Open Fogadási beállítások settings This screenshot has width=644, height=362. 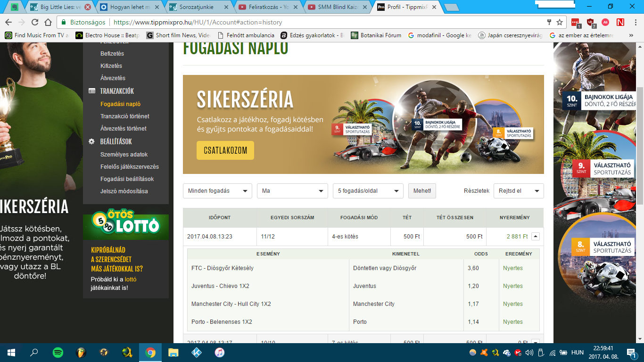pyautogui.click(x=127, y=179)
